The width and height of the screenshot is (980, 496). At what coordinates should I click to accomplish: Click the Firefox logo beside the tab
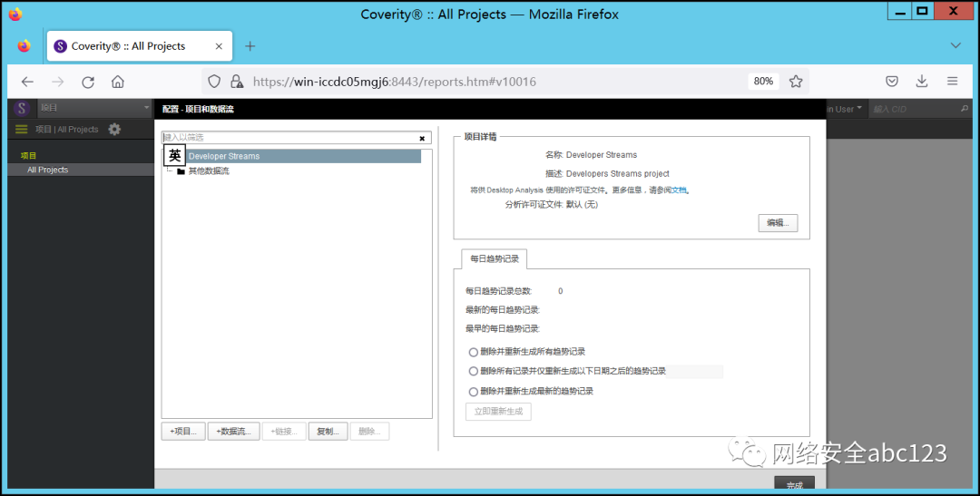(24, 45)
